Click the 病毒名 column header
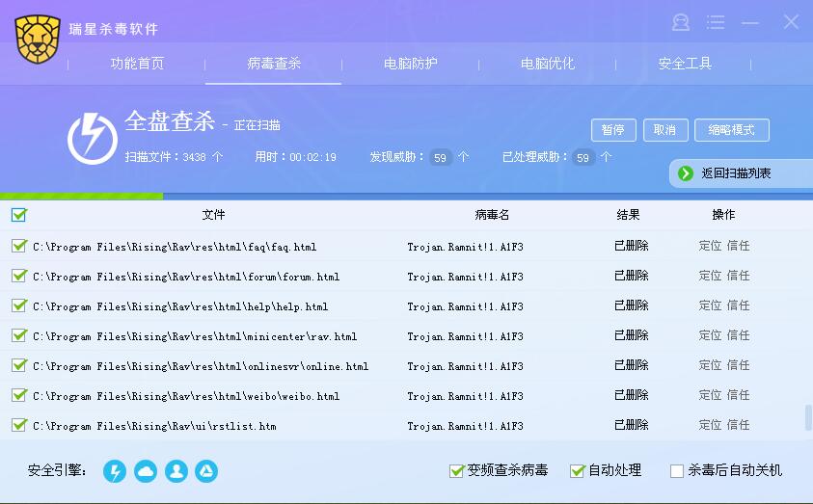 click(x=492, y=215)
